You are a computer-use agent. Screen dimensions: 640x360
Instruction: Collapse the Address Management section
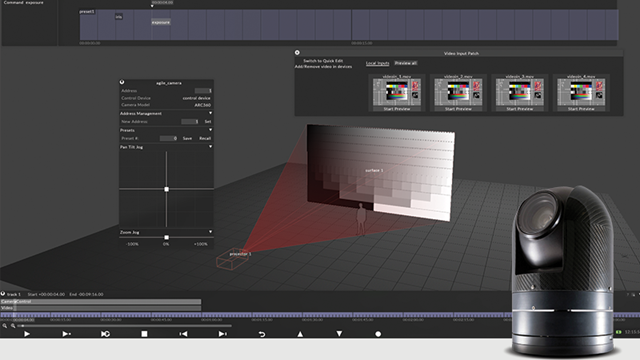click(211, 113)
